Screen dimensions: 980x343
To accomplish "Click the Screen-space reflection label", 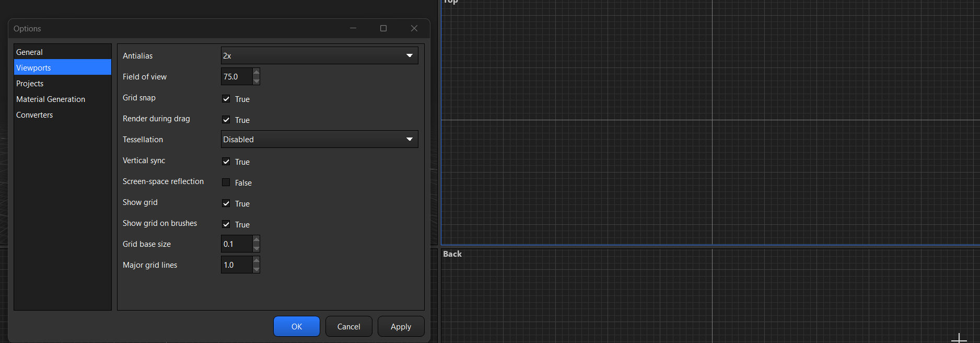I will tap(163, 181).
